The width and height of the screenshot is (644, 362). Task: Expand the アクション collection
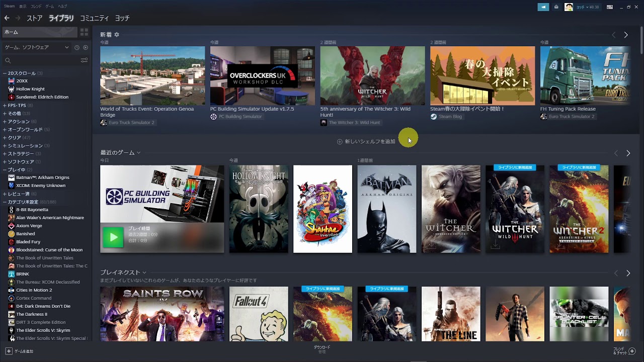(5, 122)
